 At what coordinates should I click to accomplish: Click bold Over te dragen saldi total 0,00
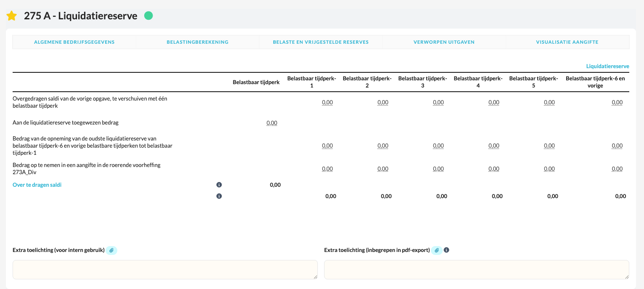click(275, 185)
